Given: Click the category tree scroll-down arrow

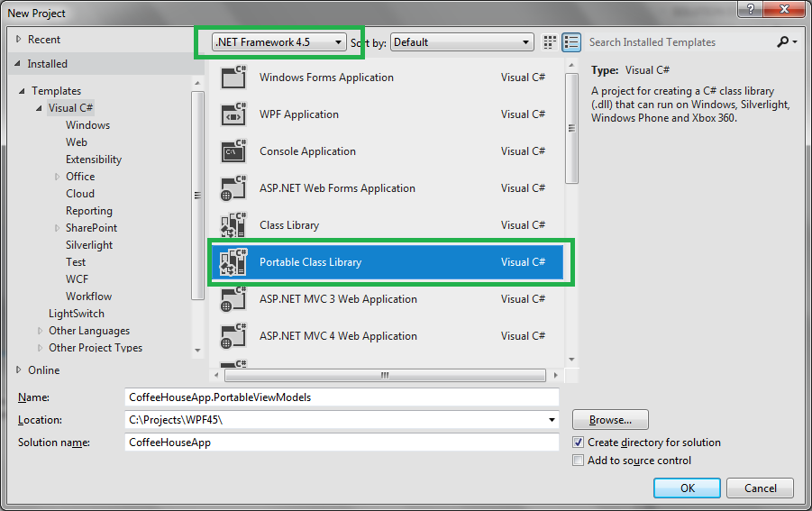Looking at the screenshot, I should click(x=197, y=351).
